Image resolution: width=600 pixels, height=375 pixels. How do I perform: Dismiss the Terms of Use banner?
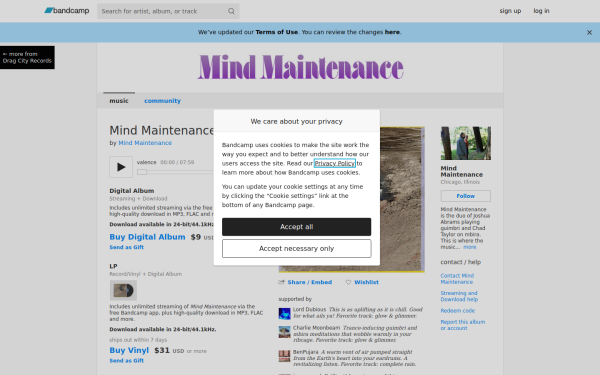pos(589,33)
